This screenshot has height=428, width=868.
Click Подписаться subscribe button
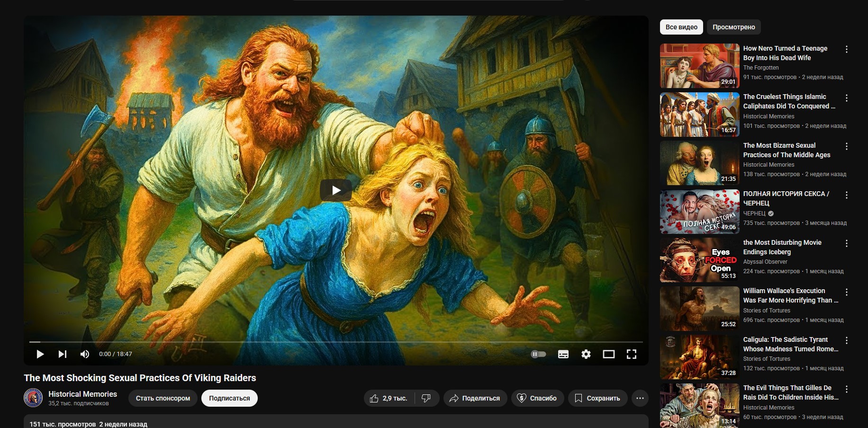click(x=229, y=398)
